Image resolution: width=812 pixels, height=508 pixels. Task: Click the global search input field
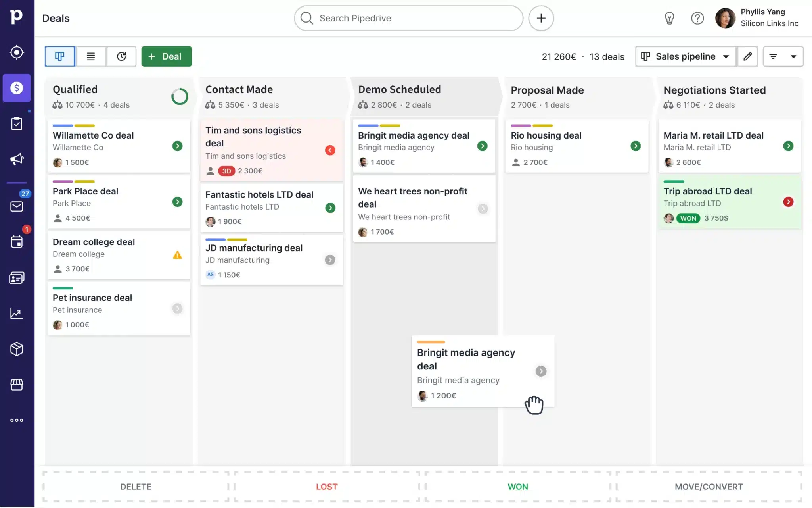pos(409,18)
